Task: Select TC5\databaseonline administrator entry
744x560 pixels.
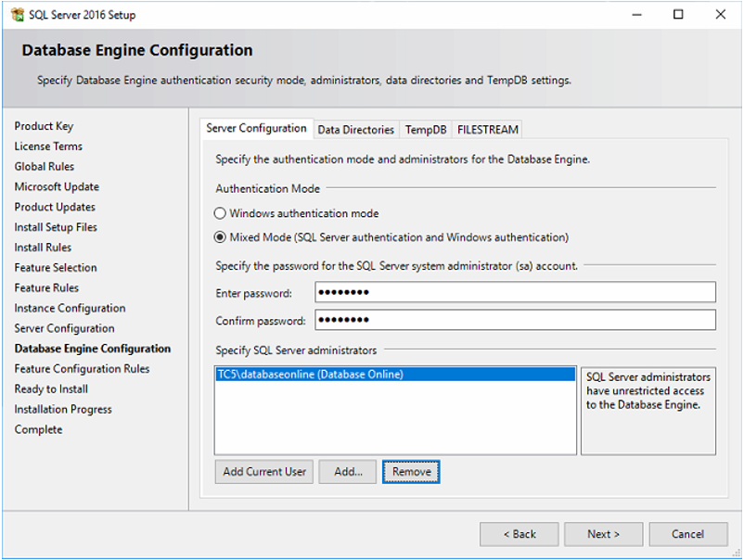Action: coord(395,375)
